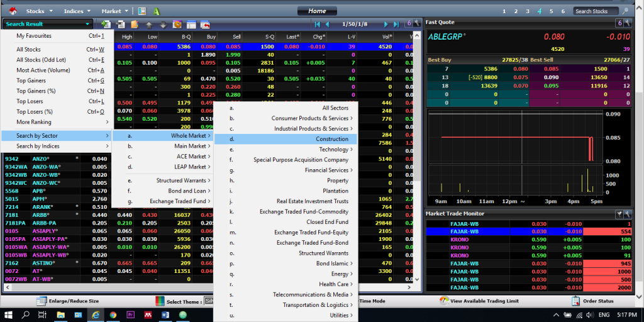This screenshot has width=644, height=322.
Task: Choose Plantation in the sector list
Action: point(286,191)
